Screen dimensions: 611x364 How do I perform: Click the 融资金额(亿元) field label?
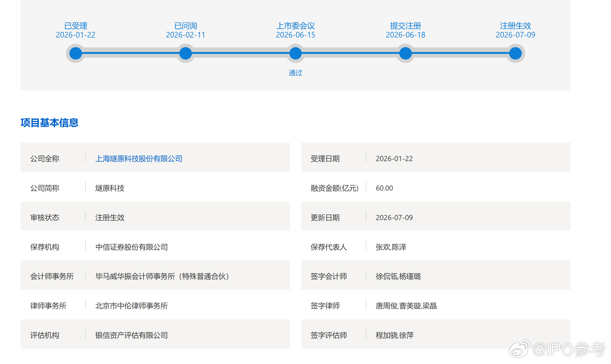334,188
